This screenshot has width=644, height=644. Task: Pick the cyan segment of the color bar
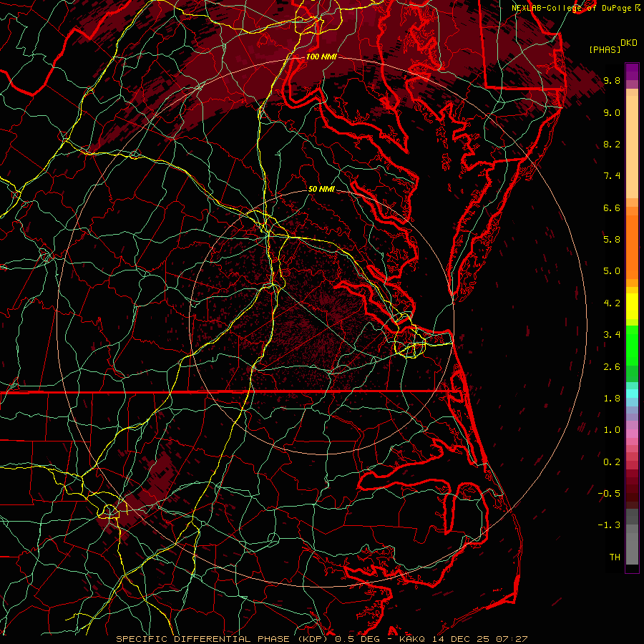click(632, 394)
